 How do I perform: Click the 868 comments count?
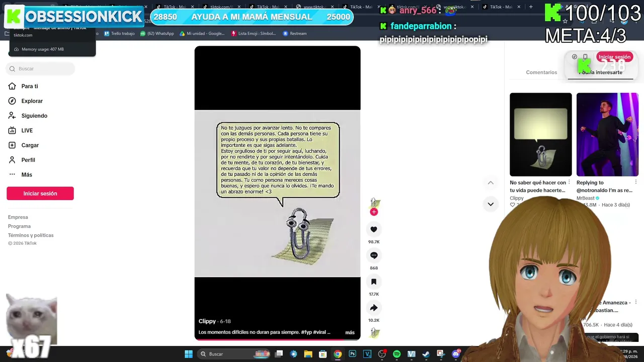(374, 268)
